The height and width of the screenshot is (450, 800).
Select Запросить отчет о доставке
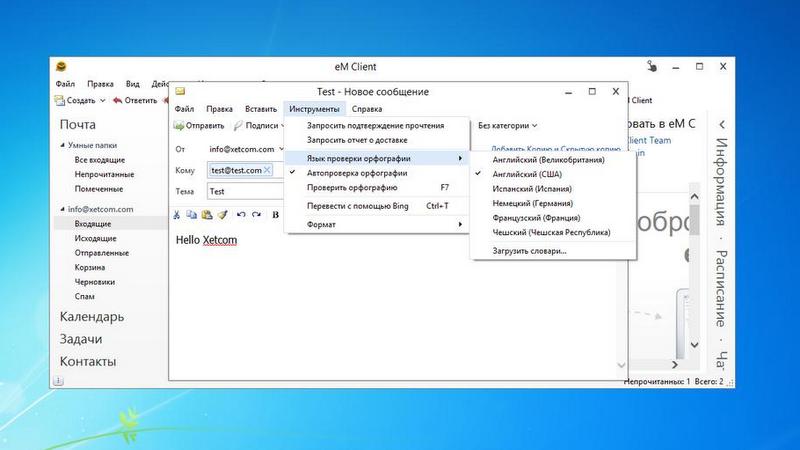coord(377,140)
